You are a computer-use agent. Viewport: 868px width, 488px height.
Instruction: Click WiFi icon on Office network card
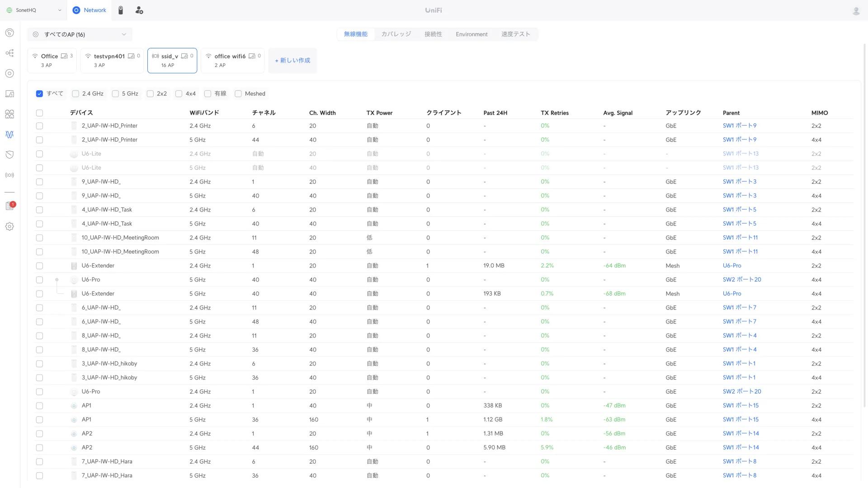35,56
